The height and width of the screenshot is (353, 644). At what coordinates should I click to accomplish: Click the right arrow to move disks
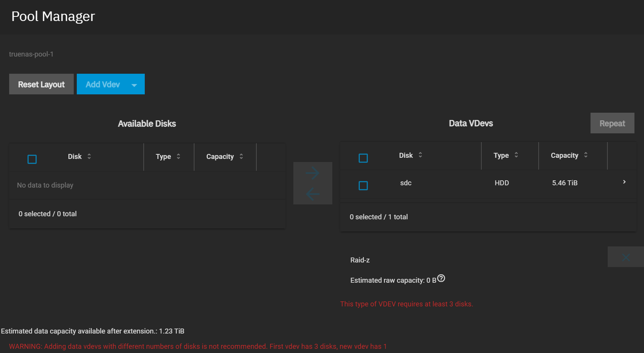coord(312,173)
